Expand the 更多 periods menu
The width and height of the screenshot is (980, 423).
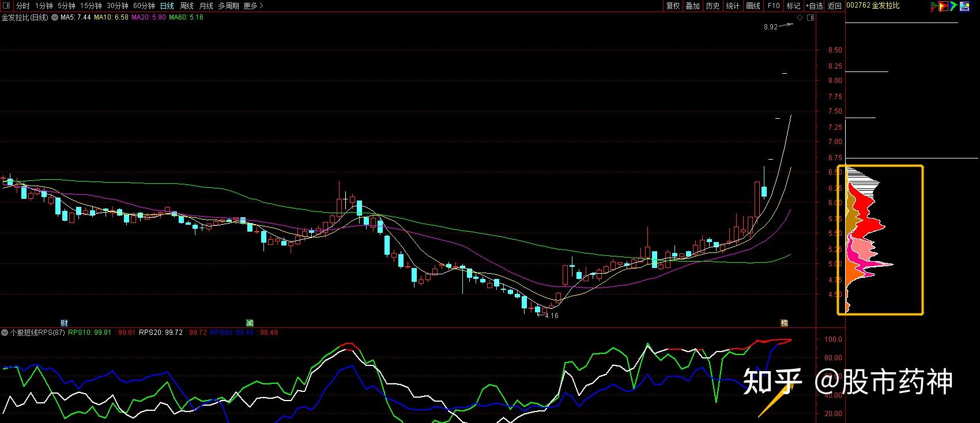[x=253, y=6]
